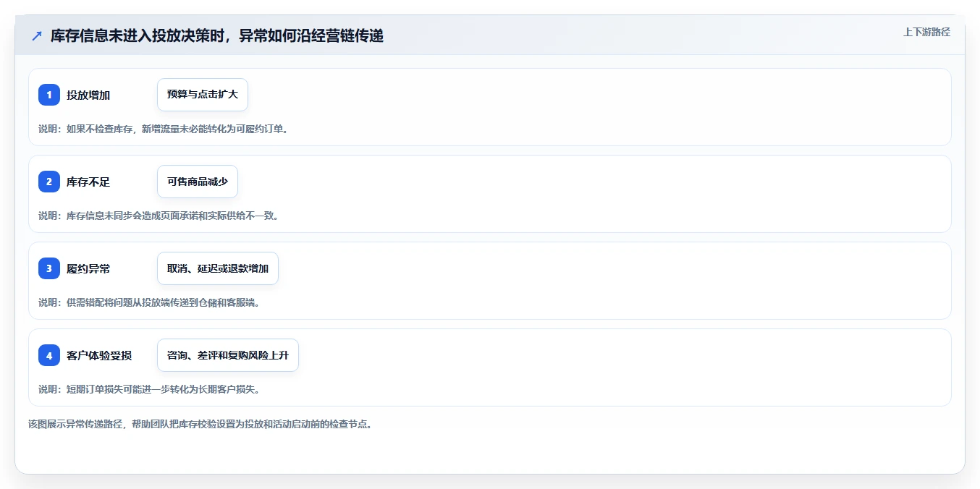
Task: Click the footer text 该图展示异常传递路径
Action: pos(200,424)
